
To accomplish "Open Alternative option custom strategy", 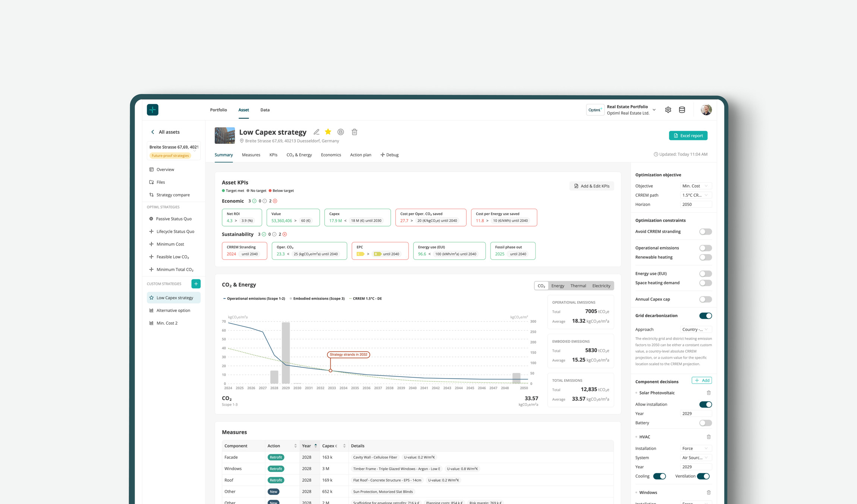I will point(174,310).
